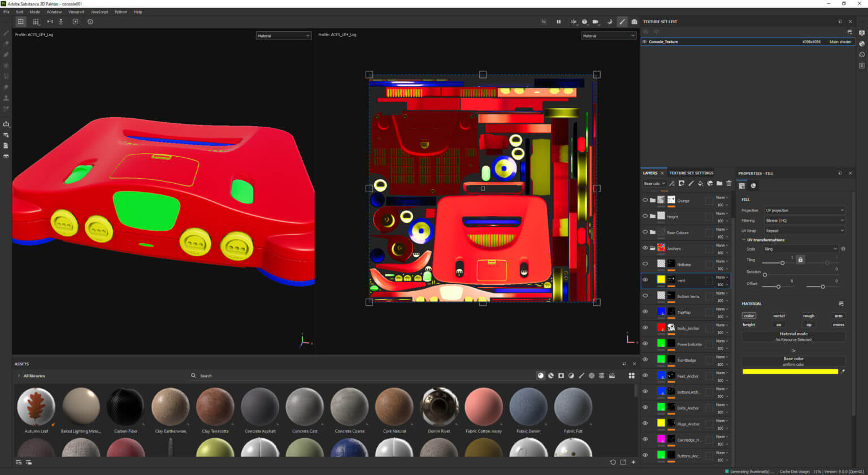This screenshot has height=475, width=868.
Task: Collapse the UV transformations section
Action: [x=744, y=240]
